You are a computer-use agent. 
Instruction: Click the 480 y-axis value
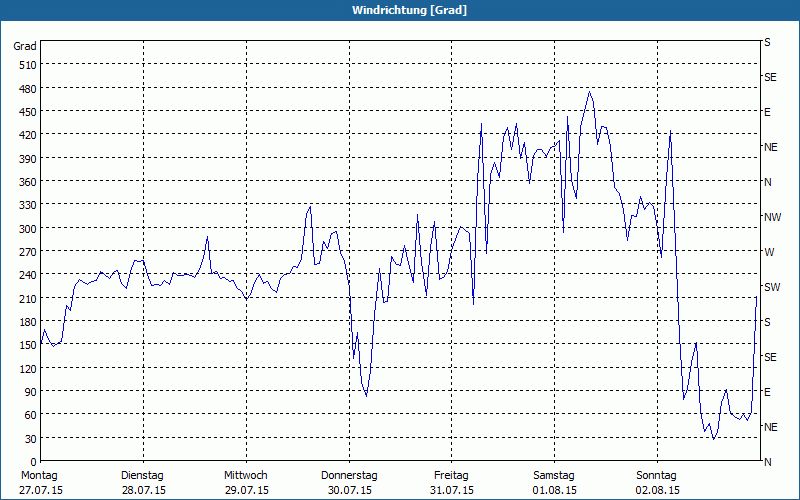point(28,89)
